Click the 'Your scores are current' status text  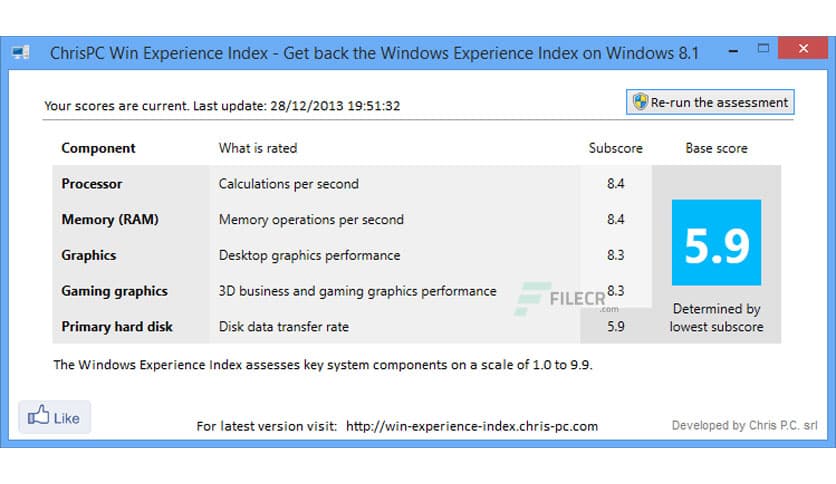(x=222, y=106)
